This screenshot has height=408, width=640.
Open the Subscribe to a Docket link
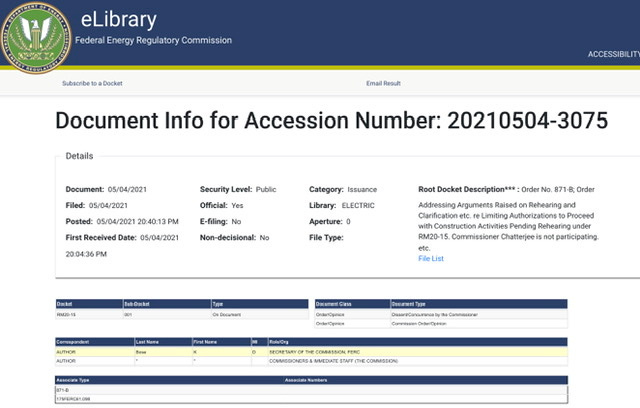[x=92, y=83]
